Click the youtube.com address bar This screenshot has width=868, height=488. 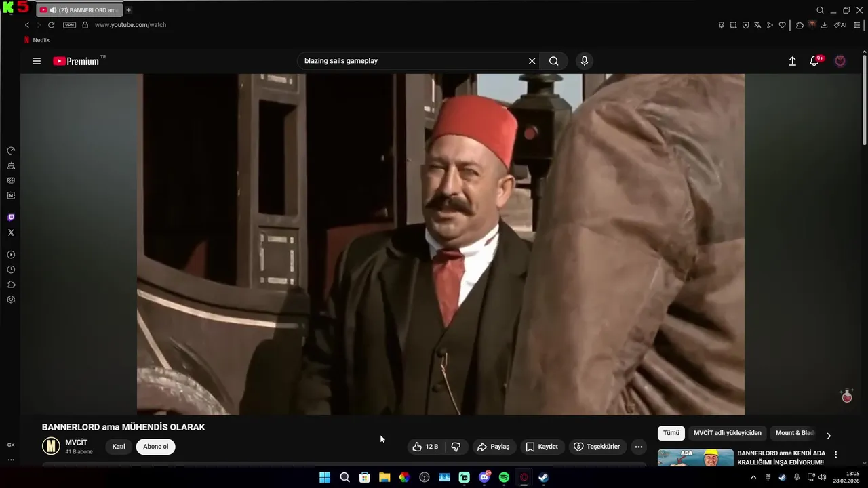point(130,25)
